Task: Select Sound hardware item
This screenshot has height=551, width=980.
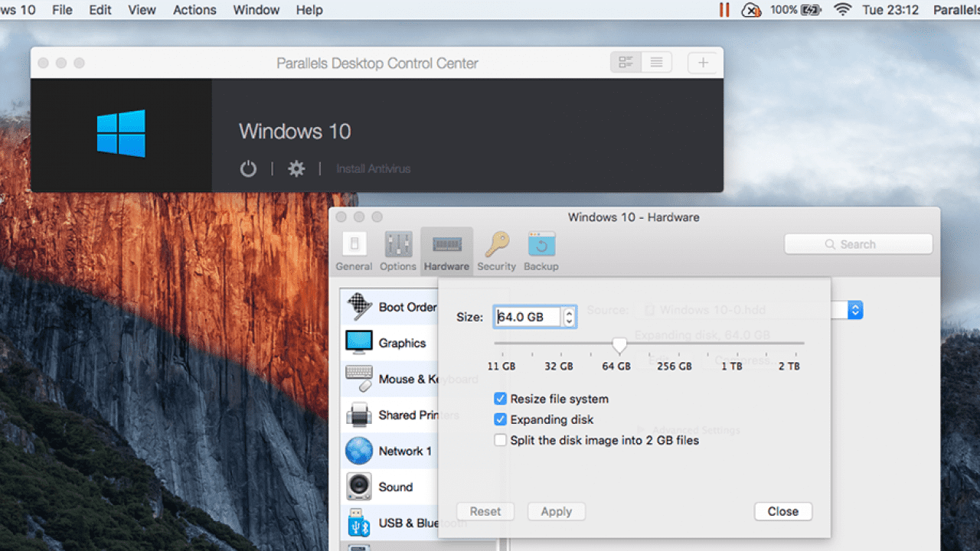Action: pos(390,487)
